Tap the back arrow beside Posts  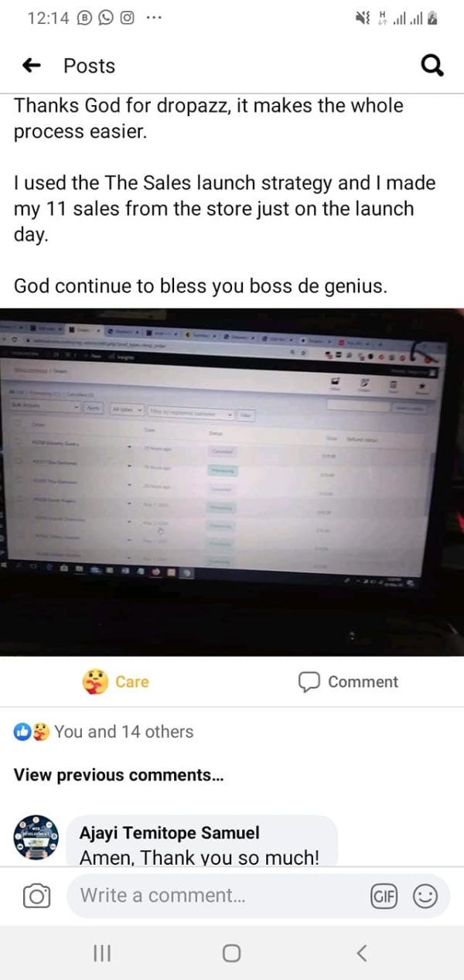coord(32,67)
